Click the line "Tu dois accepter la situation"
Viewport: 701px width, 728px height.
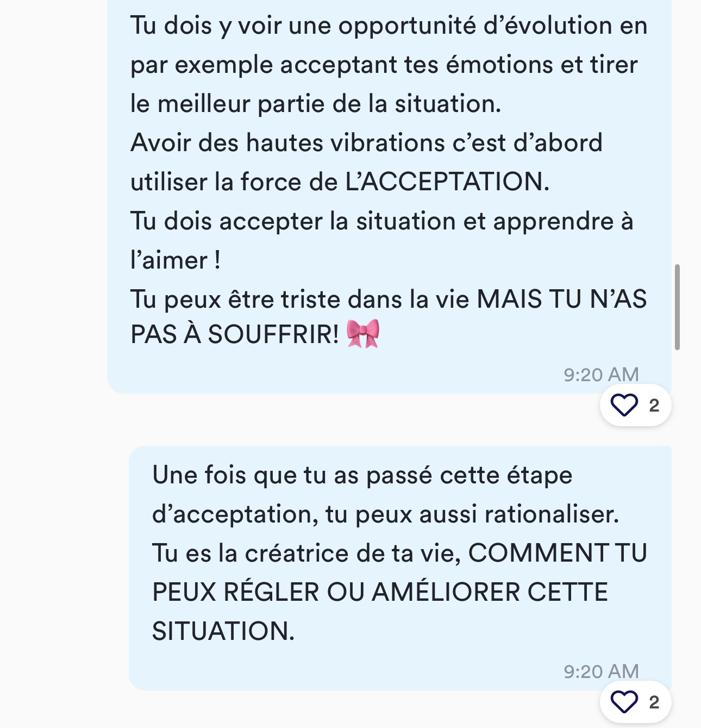pos(293,221)
